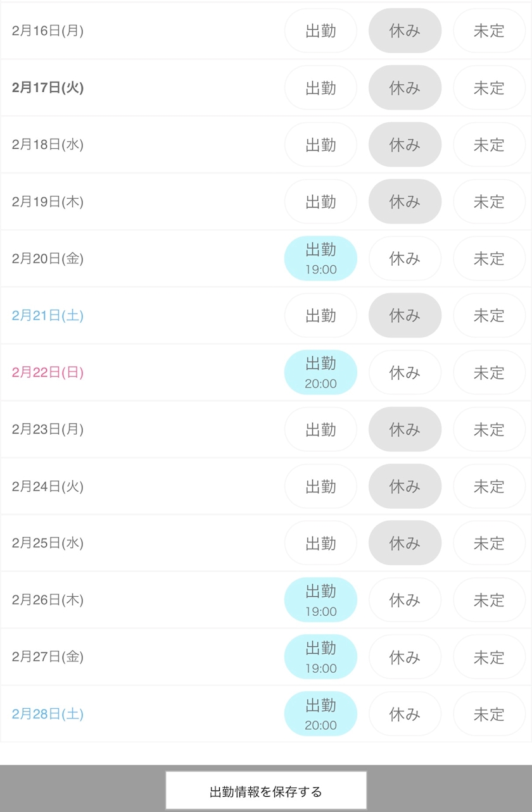Set 2月16日(月) to 未定

489,31
